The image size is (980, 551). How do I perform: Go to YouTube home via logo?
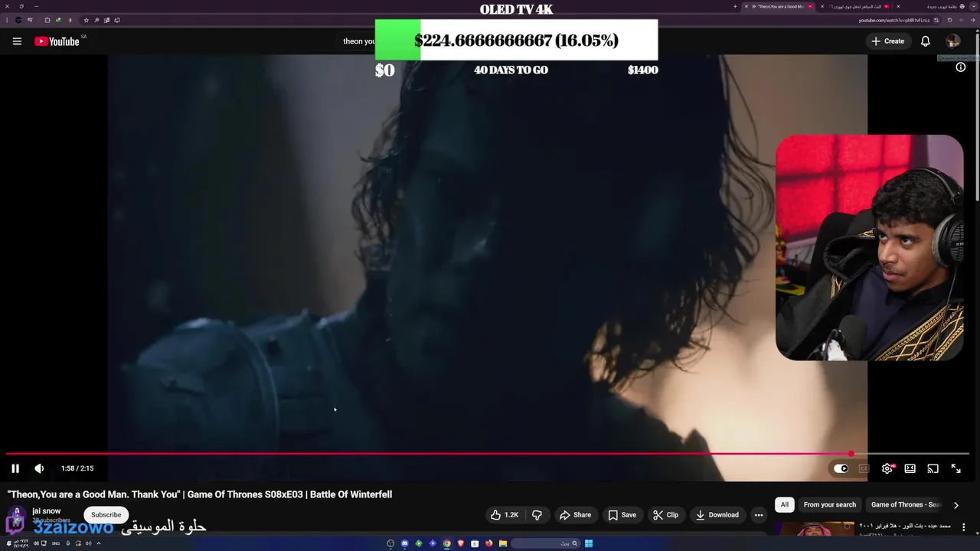click(x=57, y=41)
